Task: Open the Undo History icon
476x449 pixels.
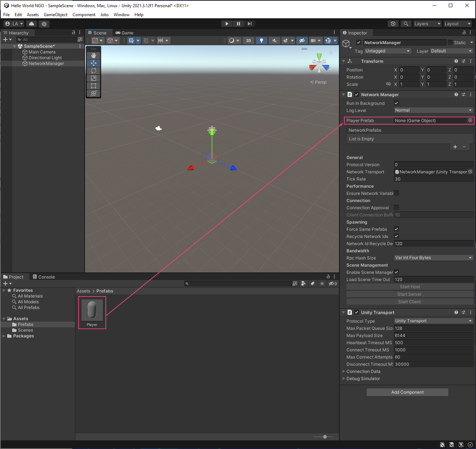Action: pyautogui.click(x=393, y=24)
